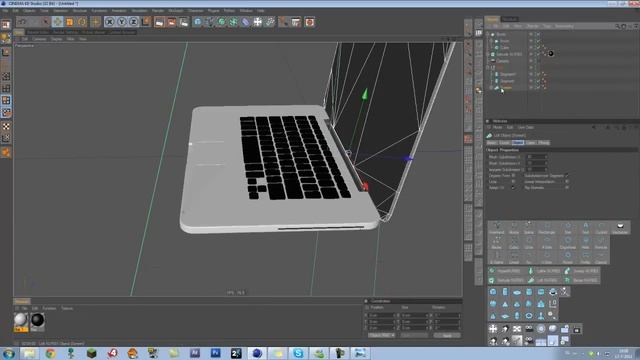Open the MoGraph menu in the main menu bar
640x360 pixels.
click(176, 11)
